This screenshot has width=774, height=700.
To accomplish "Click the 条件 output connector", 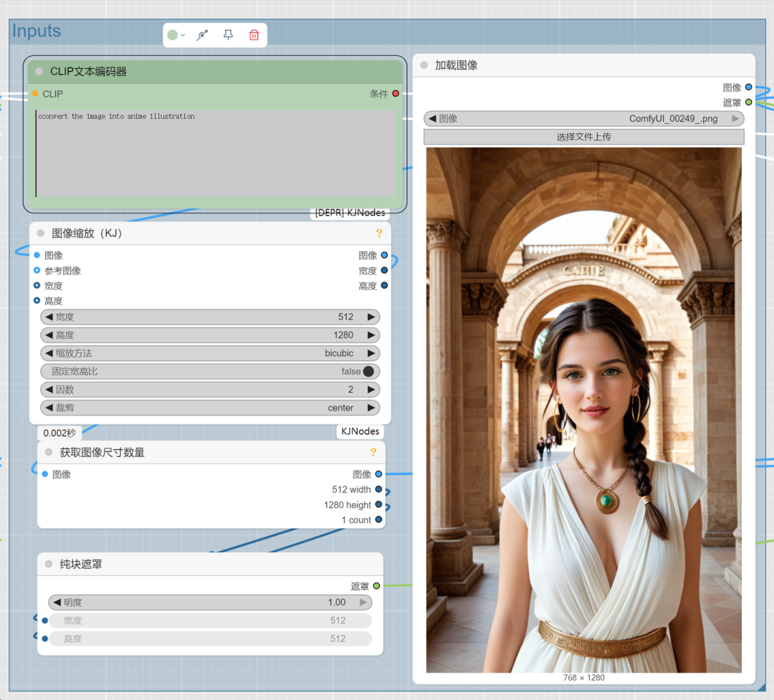I will click(x=396, y=93).
